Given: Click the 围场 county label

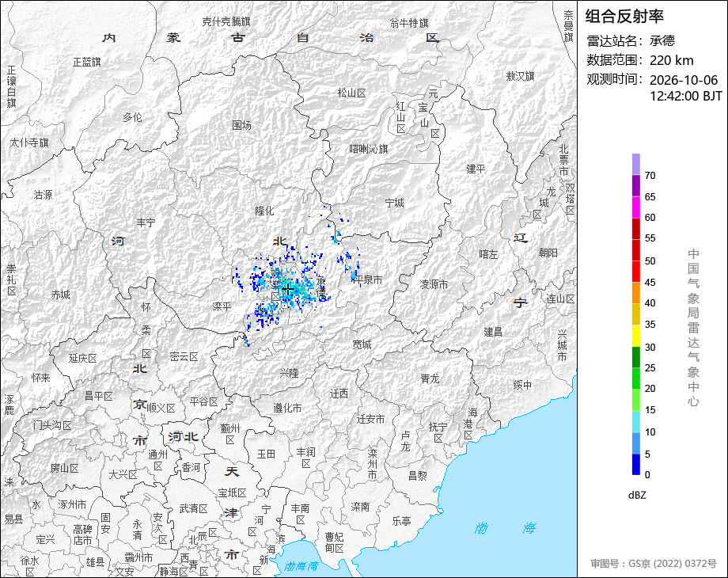Looking at the screenshot, I should [x=241, y=125].
